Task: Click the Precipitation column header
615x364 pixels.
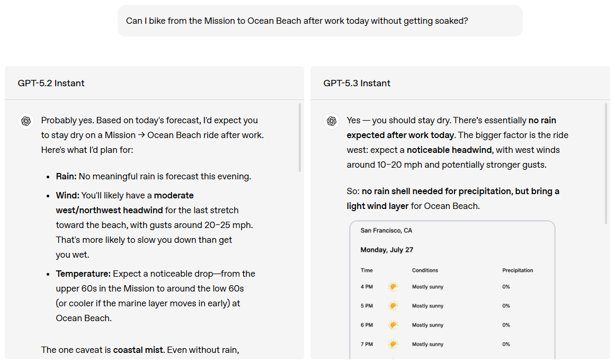Action: coord(518,270)
